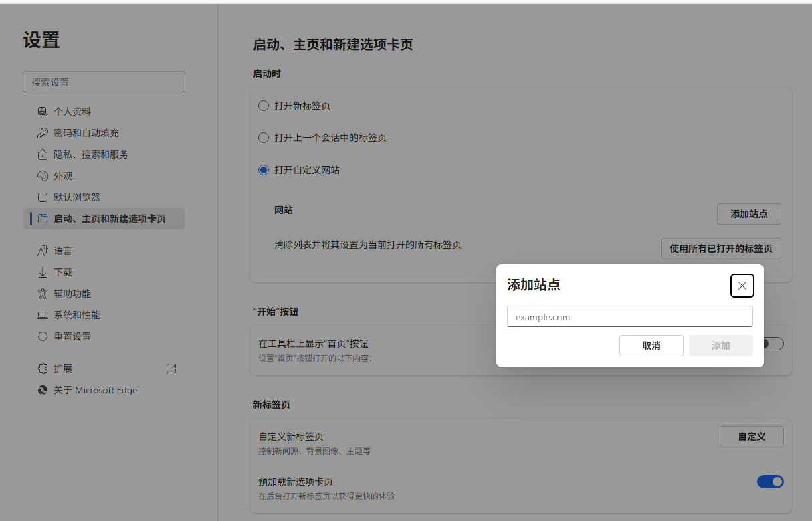Image resolution: width=812 pixels, height=521 pixels.
Task: Click the external-link icon next to 扩展
Action: [x=171, y=369]
